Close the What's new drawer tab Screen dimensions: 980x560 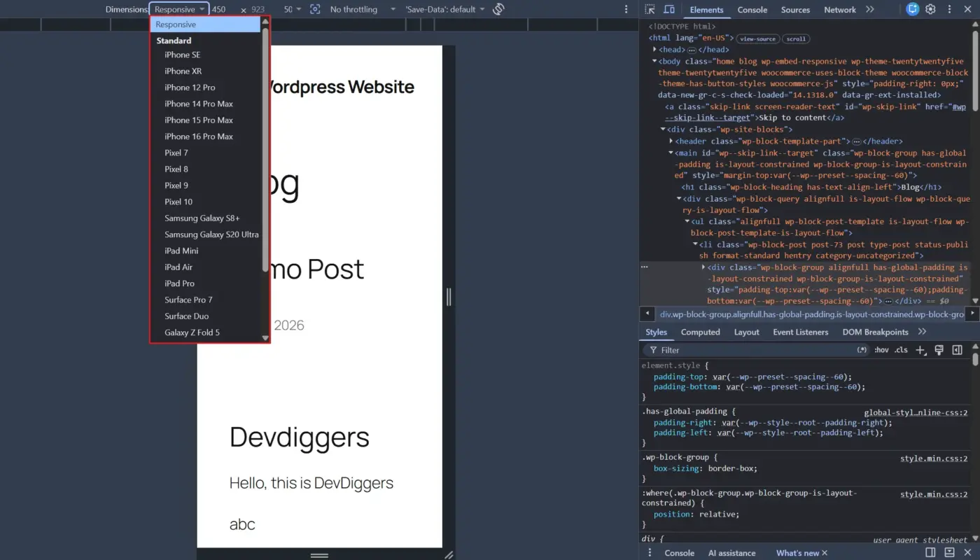[825, 553]
